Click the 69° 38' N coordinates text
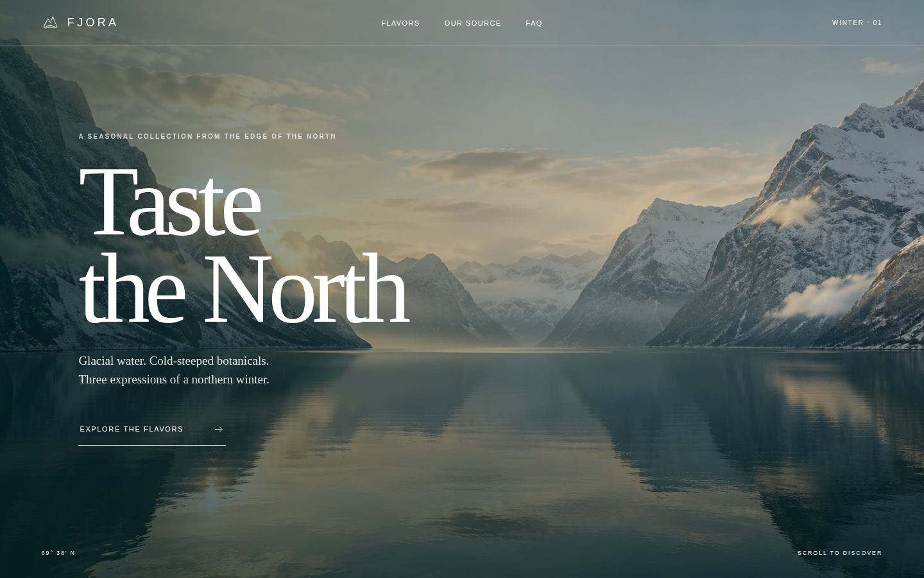The height and width of the screenshot is (578, 924). [x=58, y=553]
